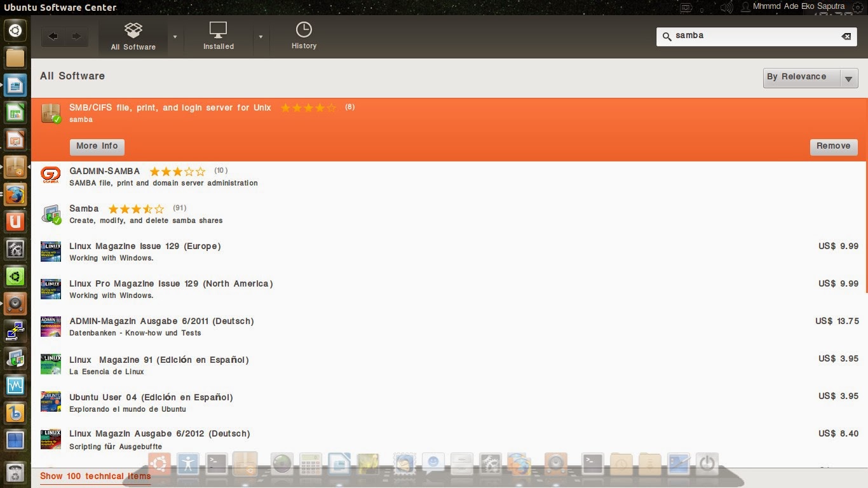Open System Settings from the launcher

click(15, 249)
